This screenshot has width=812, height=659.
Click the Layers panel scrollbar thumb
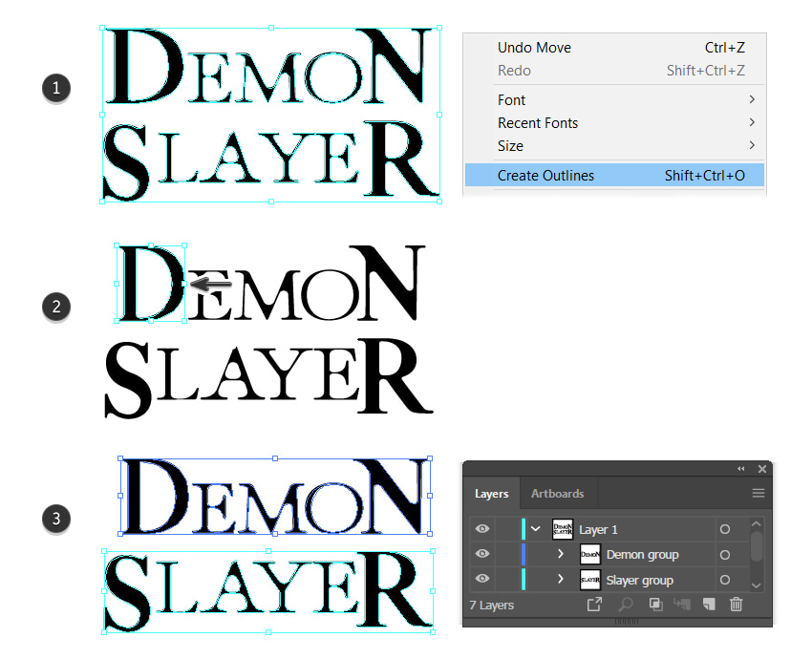click(756, 546)
